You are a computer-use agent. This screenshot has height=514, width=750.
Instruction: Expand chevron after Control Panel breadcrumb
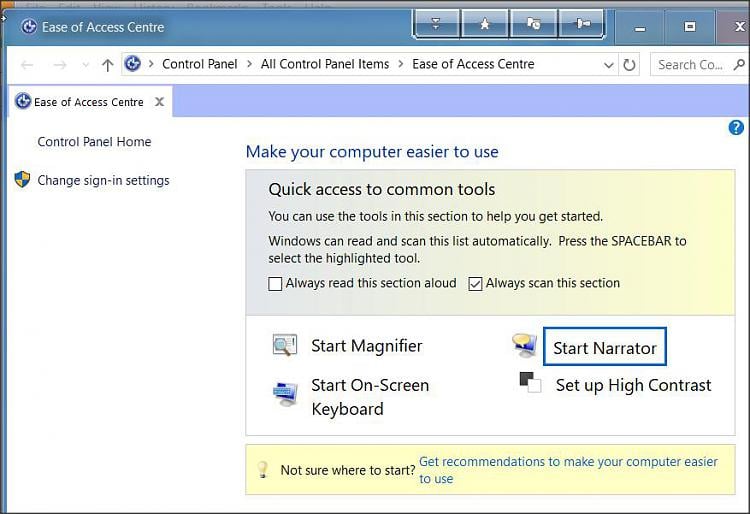[x=249, y=64]
